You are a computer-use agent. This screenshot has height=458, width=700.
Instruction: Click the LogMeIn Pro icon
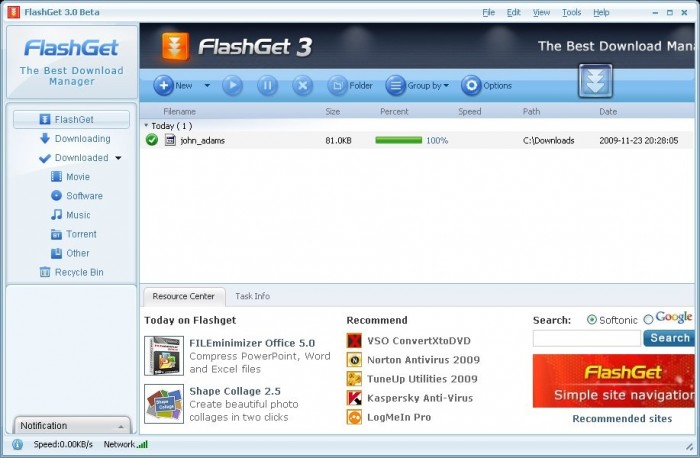(354, 417)
